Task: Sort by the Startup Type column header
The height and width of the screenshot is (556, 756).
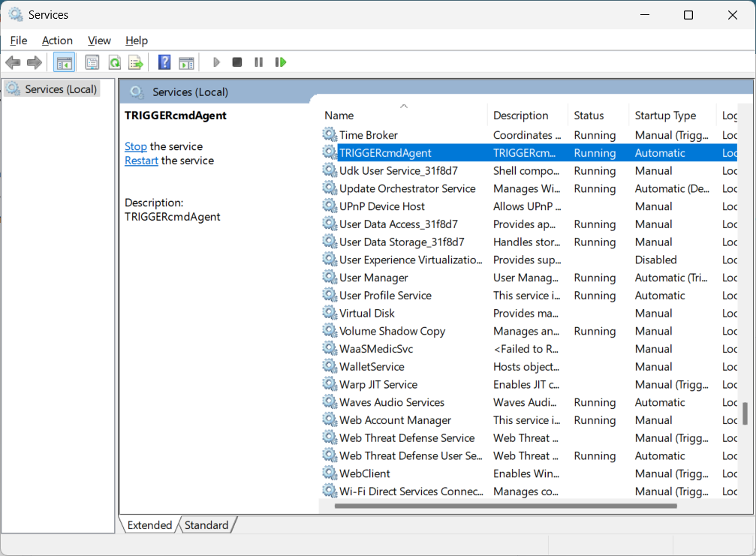Action: pos(672,115)
